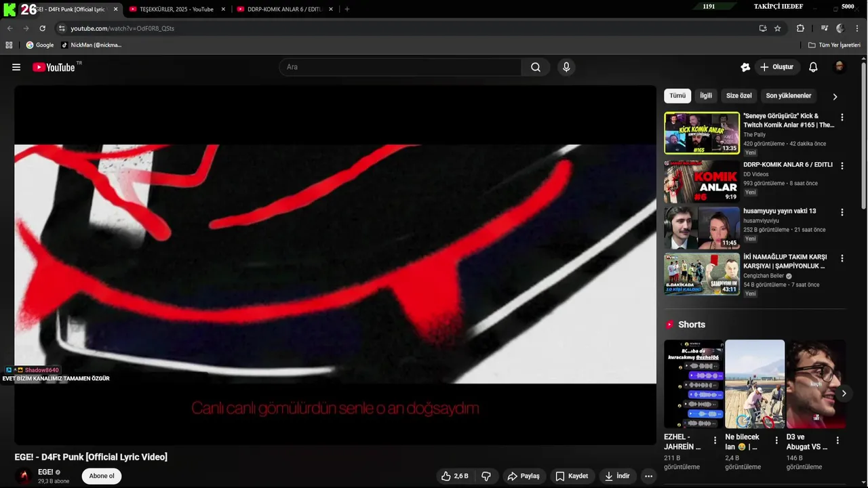The height and width of the screenshot is (488, 868).
Task: Select the Tümü filter chip
Action: [677, 96]
